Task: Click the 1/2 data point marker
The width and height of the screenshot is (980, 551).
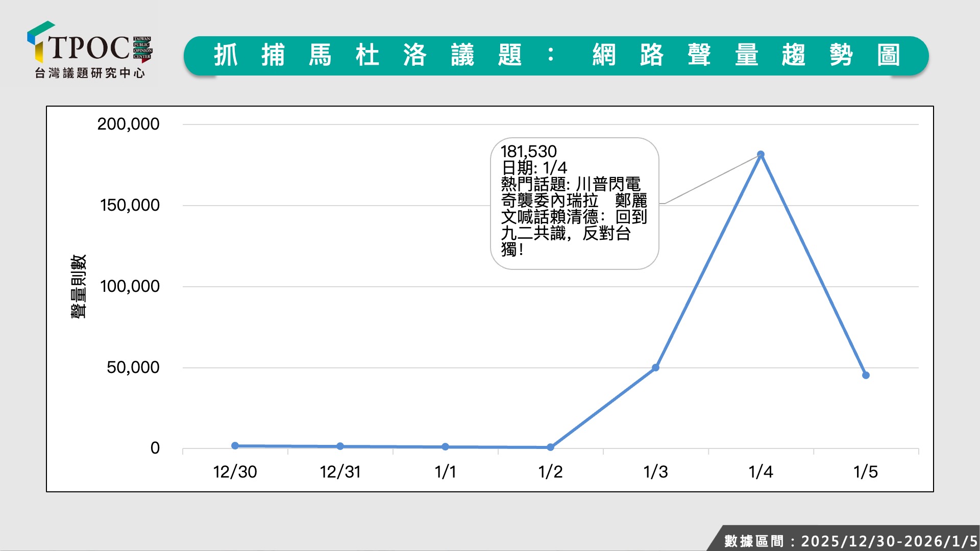Action: (x=550, y=447)
